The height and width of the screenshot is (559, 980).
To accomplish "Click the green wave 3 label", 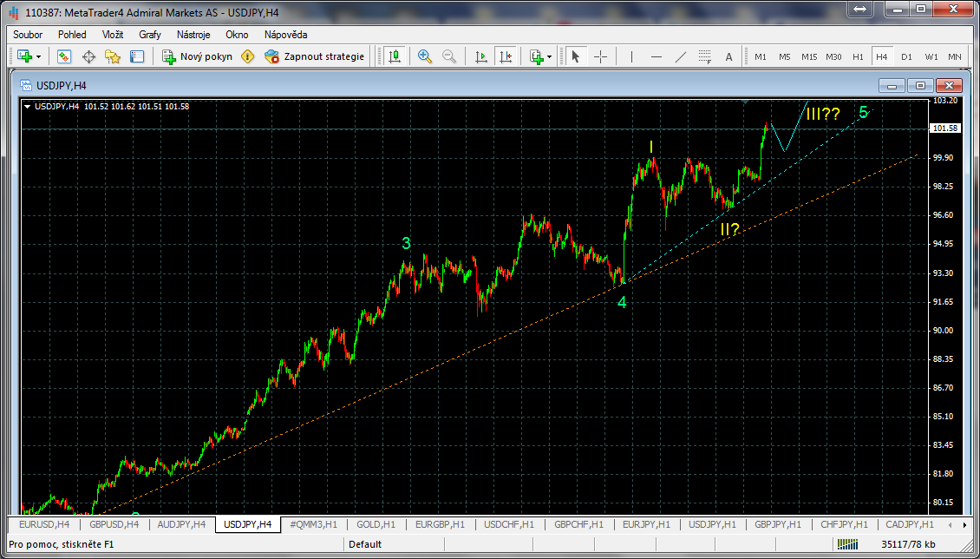I will 406,243.
